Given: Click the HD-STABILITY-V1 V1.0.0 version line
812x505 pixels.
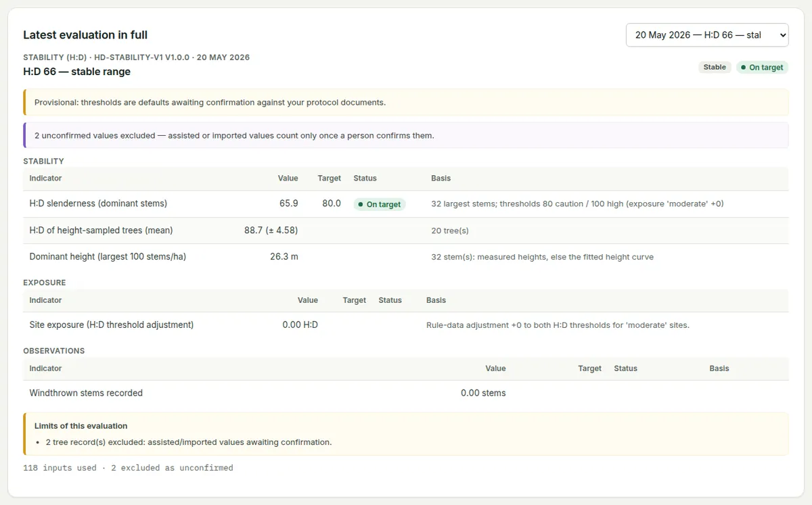Looking at the screenshot, I should (x=137, y=57).
